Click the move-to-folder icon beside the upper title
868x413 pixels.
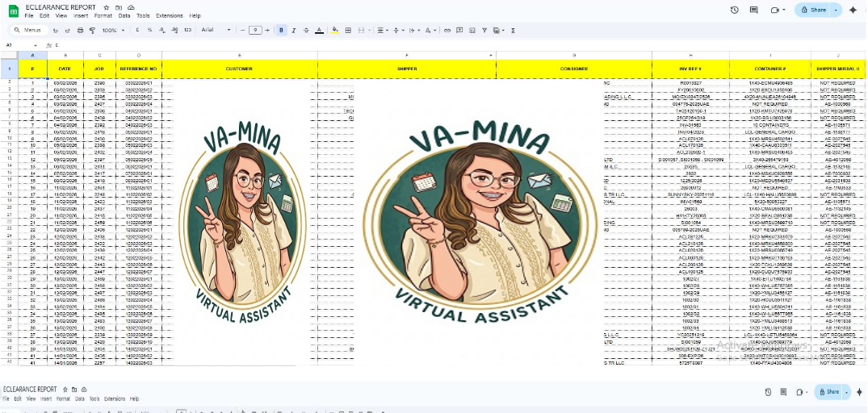click(119, 8)
